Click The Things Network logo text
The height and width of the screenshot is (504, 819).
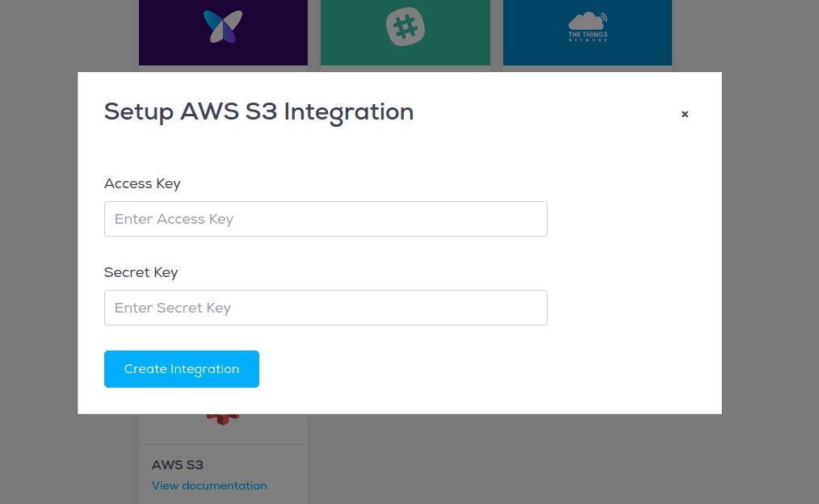point(588,36)
